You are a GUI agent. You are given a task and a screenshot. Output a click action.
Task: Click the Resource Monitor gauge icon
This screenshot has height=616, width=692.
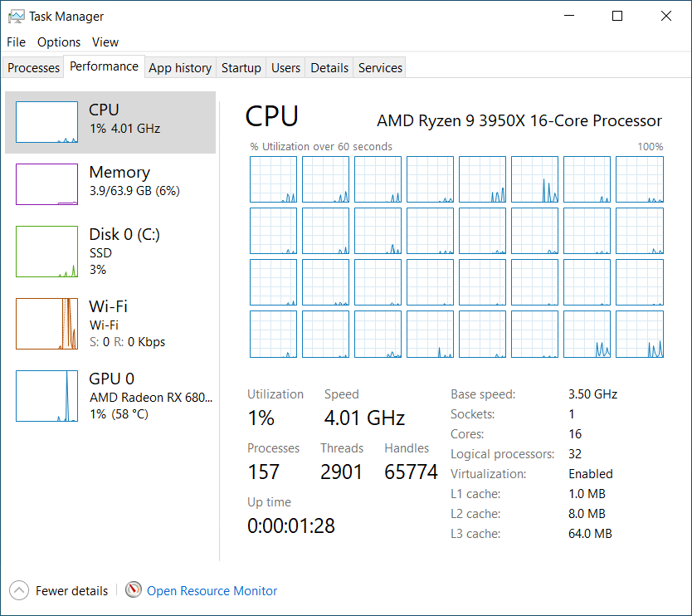coord(134,589)
